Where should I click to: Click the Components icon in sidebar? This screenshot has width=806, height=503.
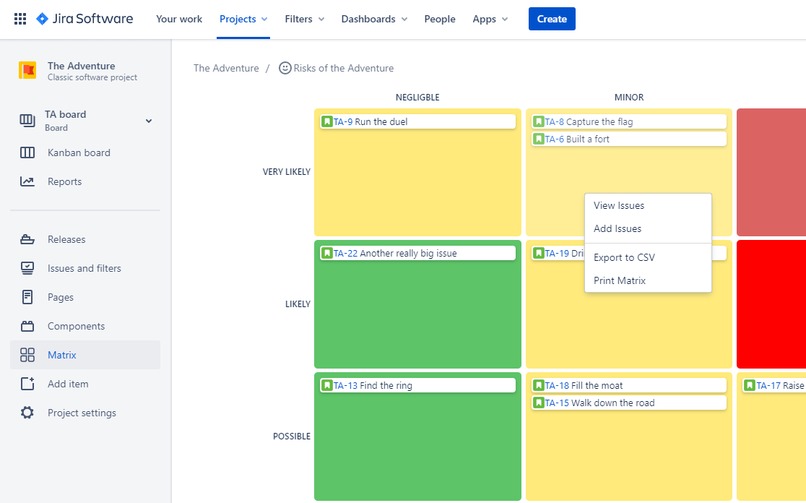tap(27, 326)
